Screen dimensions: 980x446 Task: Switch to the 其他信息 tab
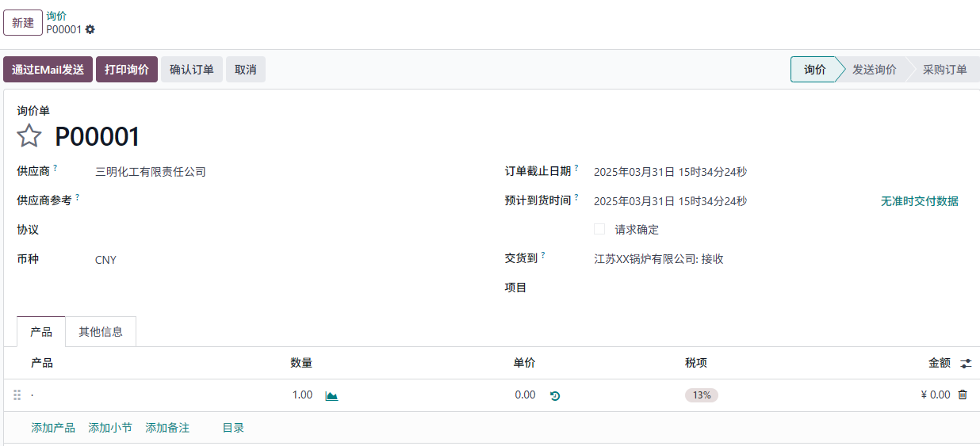[101, 332]
